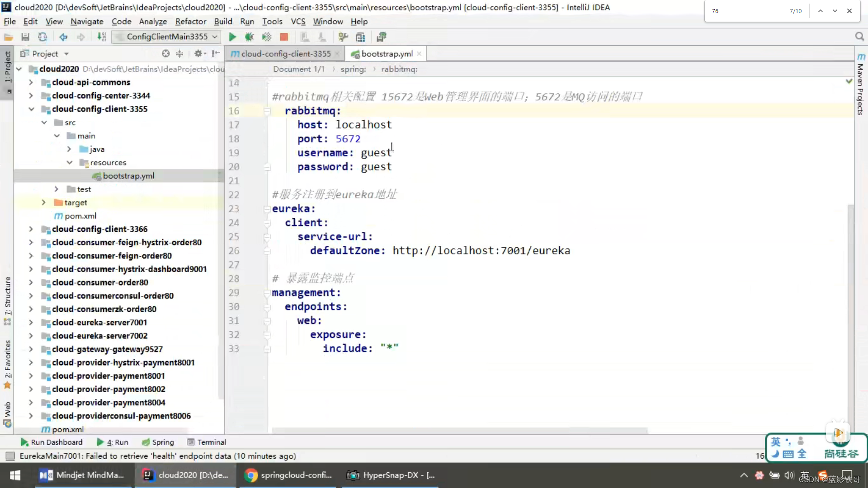
Task: Navigate forward with the right arrow icon
Action: point(80,37)
